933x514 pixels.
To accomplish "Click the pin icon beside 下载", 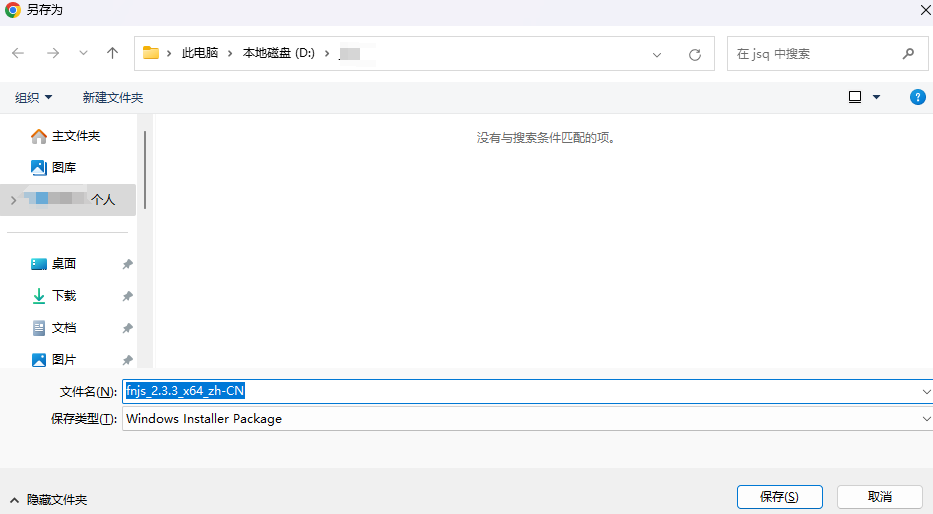I will [x=127, y=296].
